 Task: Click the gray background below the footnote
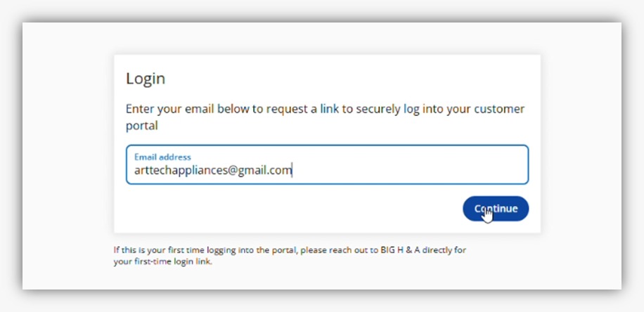pyautogui.click(x=316, y=280)
